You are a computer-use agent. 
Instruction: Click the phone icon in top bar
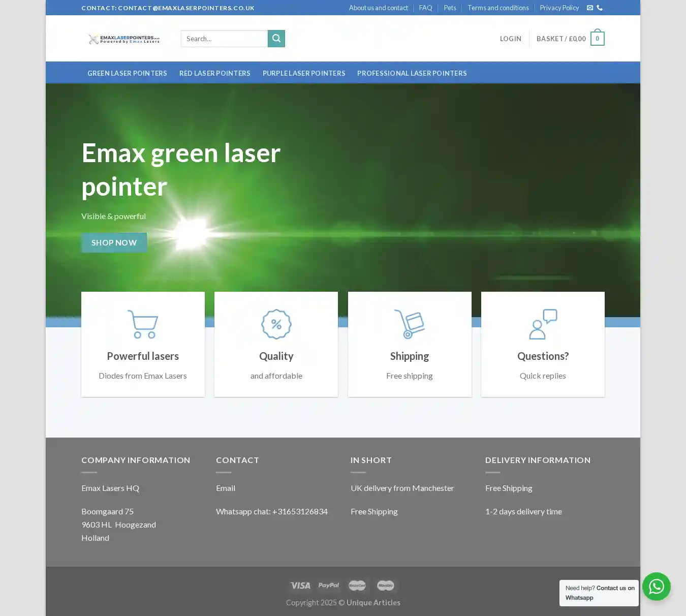pyautogui.click(x=600, y=8)
